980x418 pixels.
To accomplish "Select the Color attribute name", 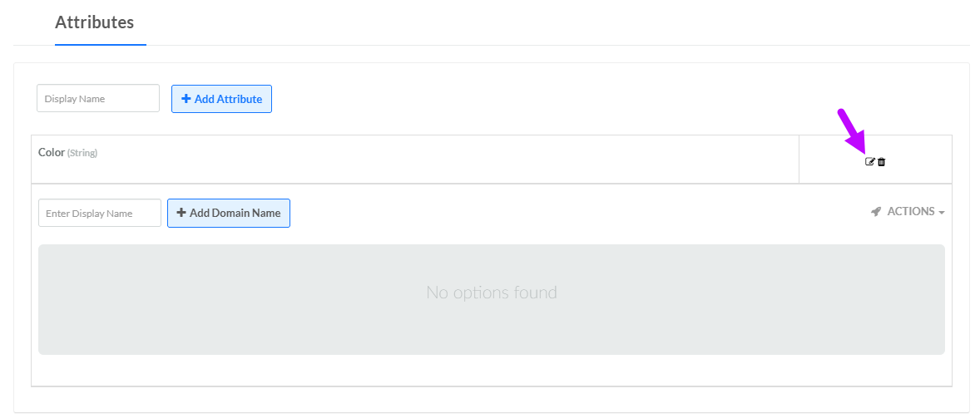I will click(51, 153).
